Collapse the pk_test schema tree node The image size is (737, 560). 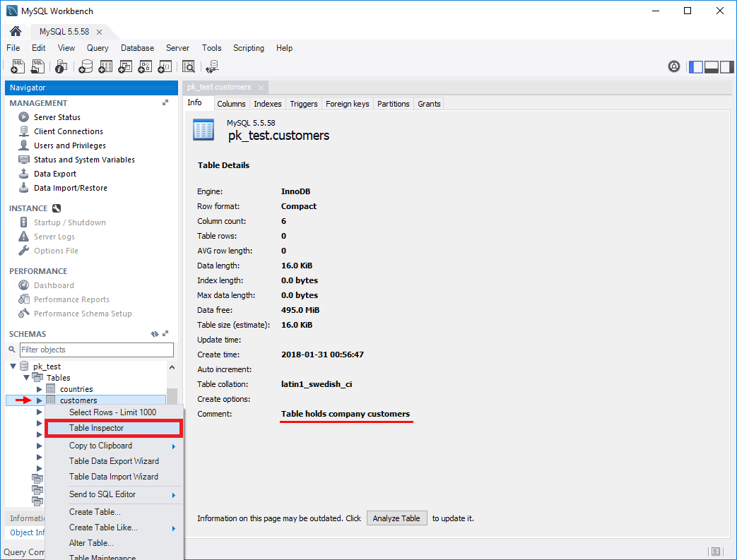pos(13,367)
